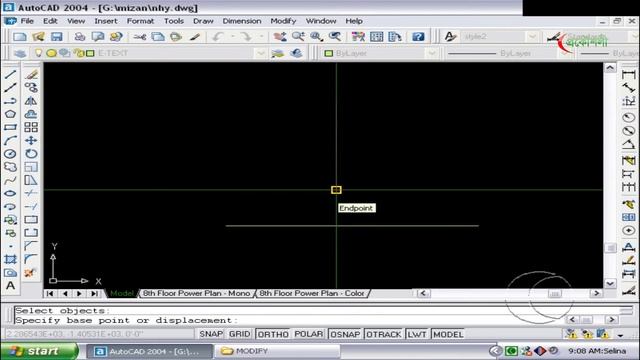The height and width of the screenshot is (360, 640).
Task: Select the Hatch tool
Action: (x=10, y=259)
